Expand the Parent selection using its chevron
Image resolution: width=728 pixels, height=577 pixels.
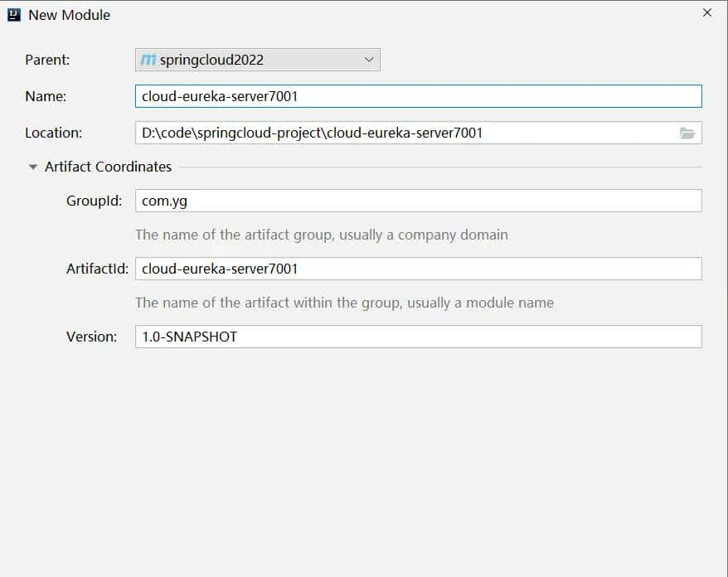(x=368, y=59)
